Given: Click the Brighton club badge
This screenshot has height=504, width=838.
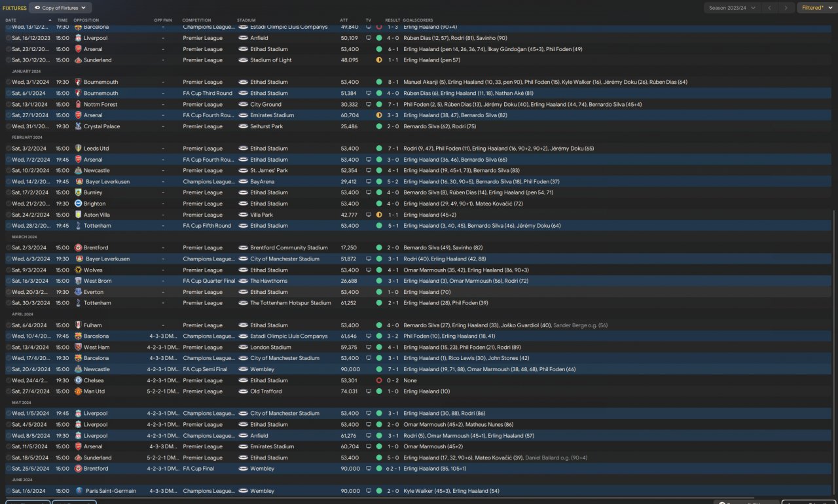Looking at the screenshot, I should click(79, 204).
